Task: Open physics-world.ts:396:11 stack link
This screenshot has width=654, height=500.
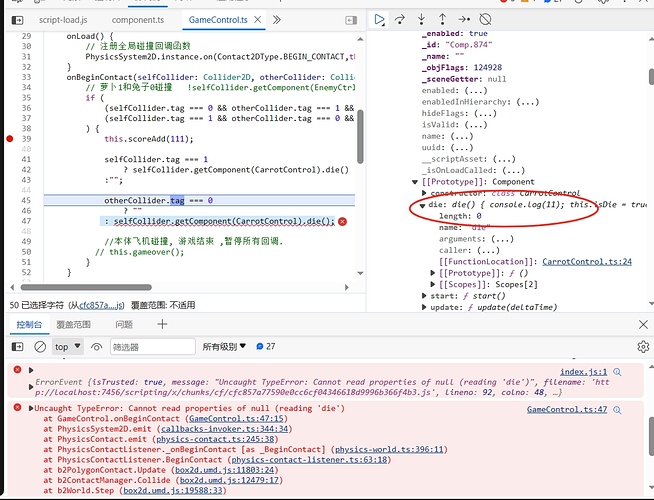Action: pos(389,450)
